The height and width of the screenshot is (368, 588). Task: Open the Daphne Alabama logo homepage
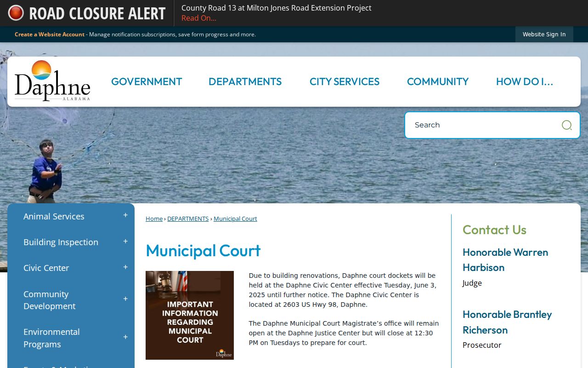click(52, 80)
